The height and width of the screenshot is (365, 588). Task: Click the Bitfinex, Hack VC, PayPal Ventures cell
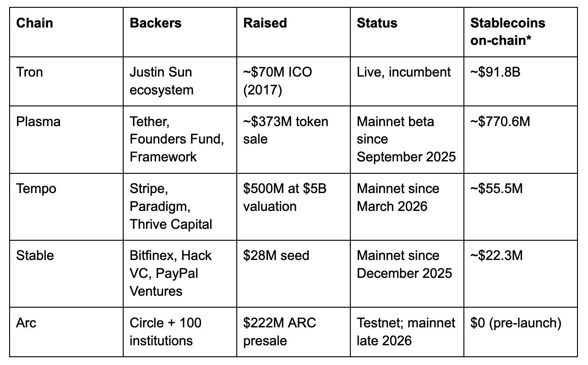[x=180, y=273]
